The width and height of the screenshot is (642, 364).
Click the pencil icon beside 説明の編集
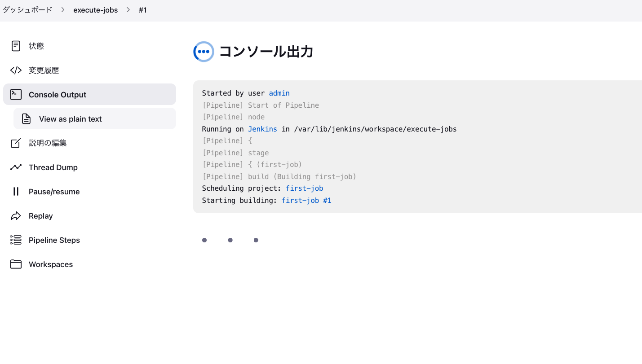coord(16,143)
